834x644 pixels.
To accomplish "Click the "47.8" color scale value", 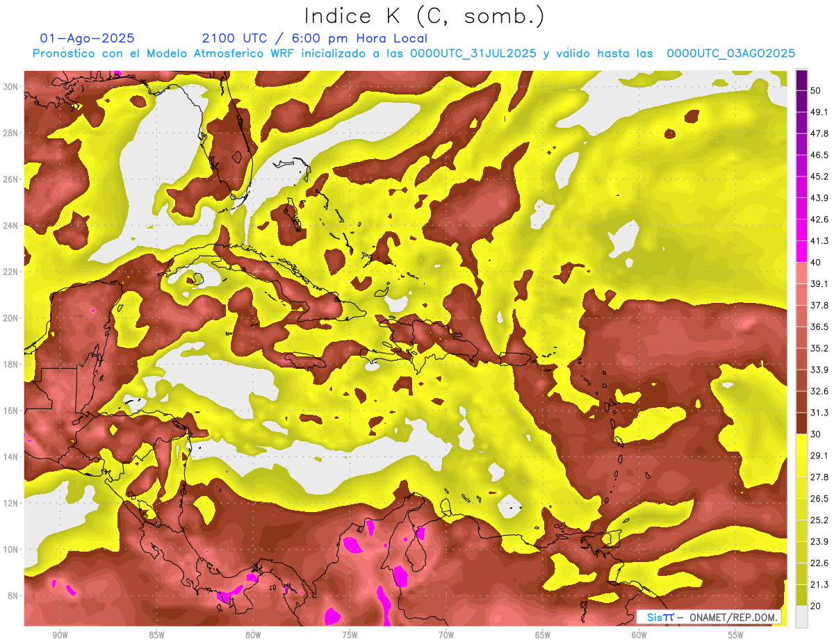I will tap(819, 133).
